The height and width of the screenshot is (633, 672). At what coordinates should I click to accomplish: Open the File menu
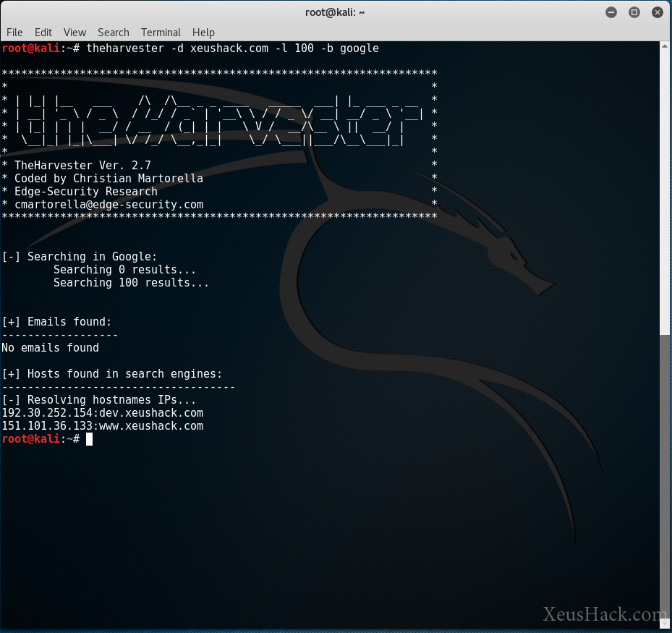pos(14,33)
